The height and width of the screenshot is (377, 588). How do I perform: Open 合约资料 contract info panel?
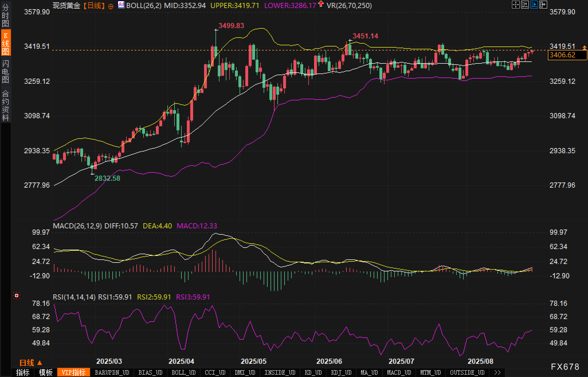point(5,105)
